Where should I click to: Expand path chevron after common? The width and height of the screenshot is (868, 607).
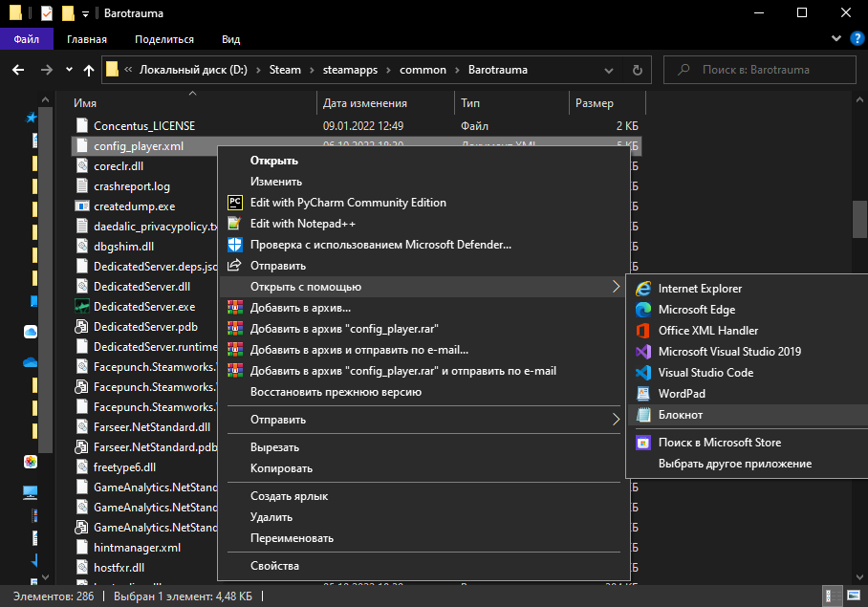pyautogui.click(x=457, y=71)
